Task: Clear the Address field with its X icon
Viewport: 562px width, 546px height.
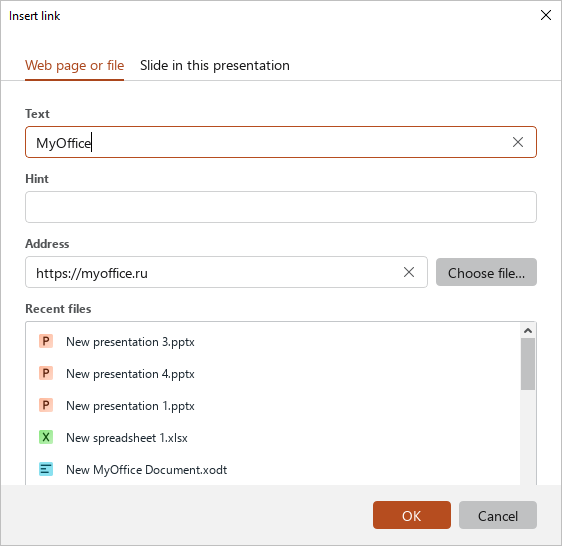Action: [409, 272]
